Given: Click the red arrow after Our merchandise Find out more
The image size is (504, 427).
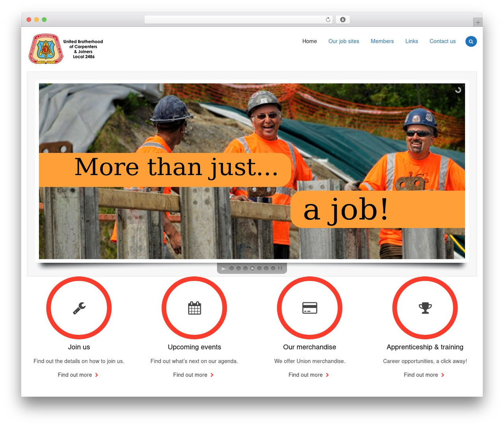Looking at the screenshot, I should pos(327,375).
